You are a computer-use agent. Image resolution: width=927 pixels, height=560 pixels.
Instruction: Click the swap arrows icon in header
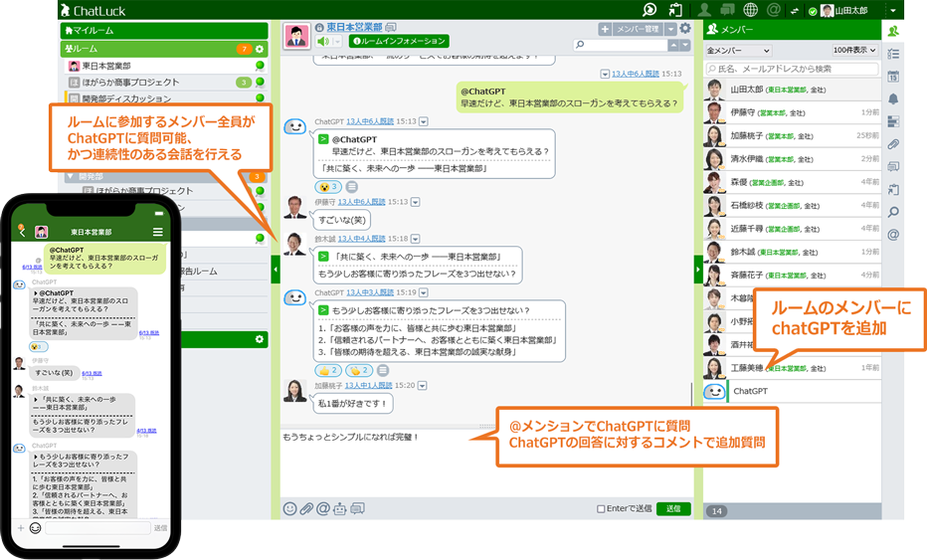tap(795, 11)
